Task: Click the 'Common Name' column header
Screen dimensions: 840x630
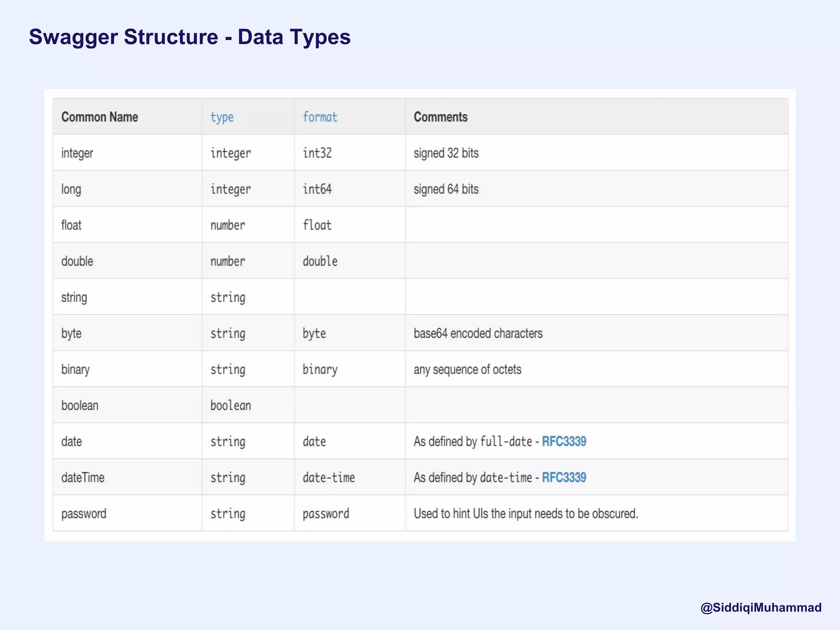Action: click(x=100, y=117)
